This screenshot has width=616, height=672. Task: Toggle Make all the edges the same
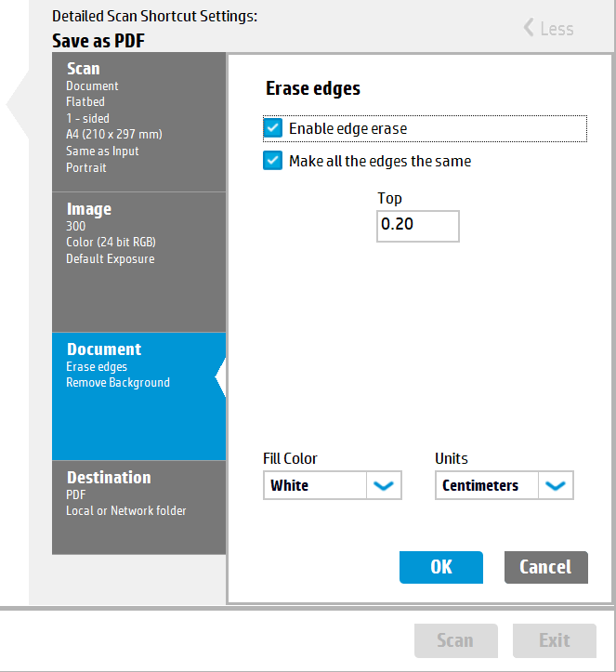point(273,161)
